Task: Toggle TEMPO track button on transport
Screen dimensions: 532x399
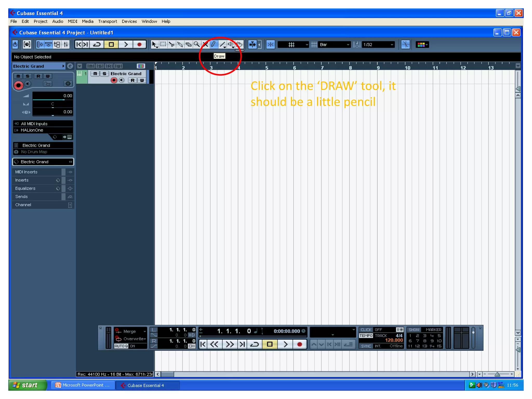Action: click(x=366, y=336)
